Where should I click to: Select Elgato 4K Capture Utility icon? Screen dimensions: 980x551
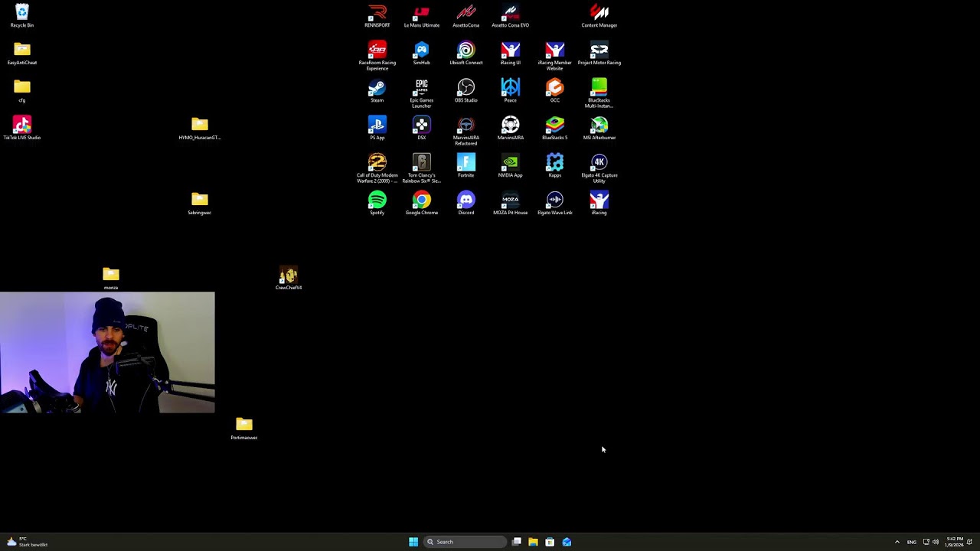[599, 168]
